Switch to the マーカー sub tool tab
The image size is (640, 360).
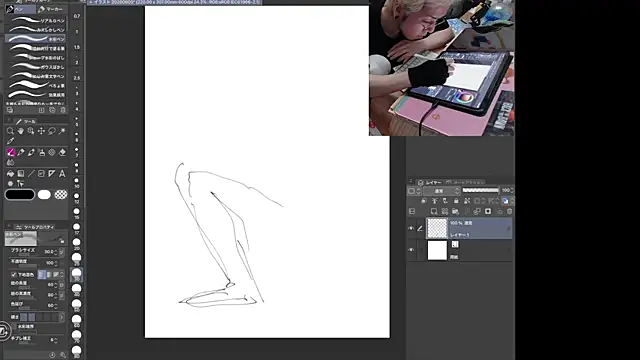51,9
